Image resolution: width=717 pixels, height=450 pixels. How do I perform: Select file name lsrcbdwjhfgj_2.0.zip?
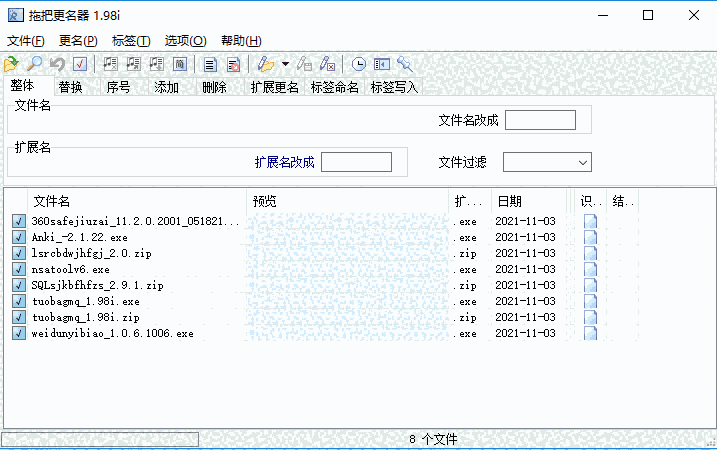pyautogui.click(x=91, y=253)
